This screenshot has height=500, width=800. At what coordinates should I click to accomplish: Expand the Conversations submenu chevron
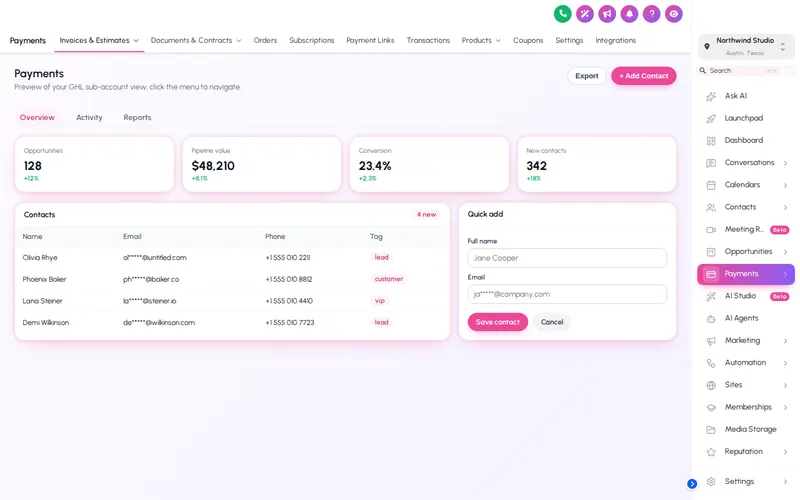pyautogui.click(x=785, y=163)
